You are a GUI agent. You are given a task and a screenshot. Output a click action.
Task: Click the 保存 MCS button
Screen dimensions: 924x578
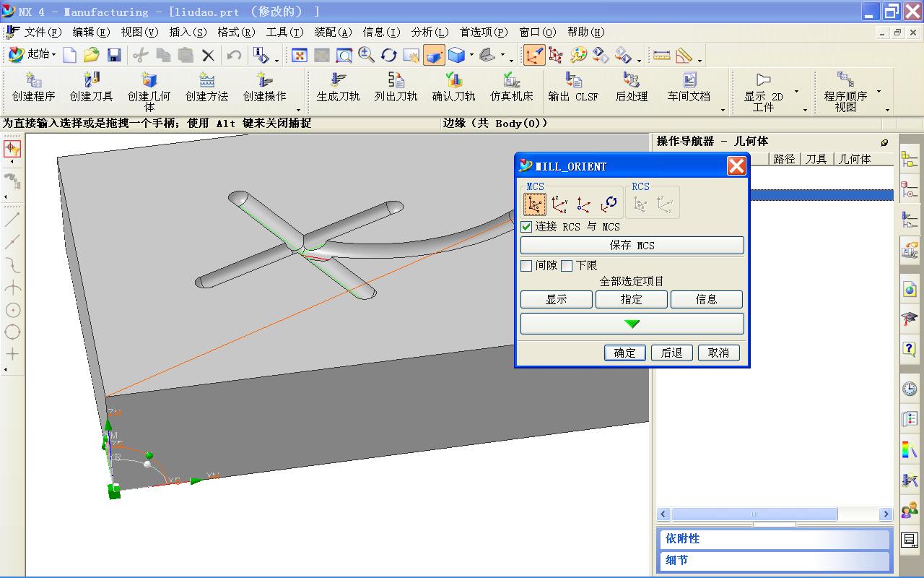point(632,246)
